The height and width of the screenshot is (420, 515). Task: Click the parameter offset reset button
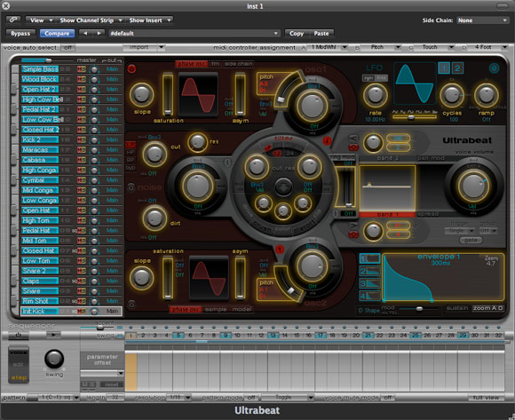pos(111,384)
